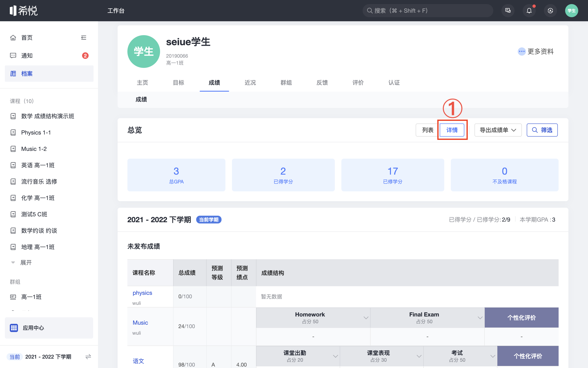This screenshot has width=588, height=368.
Task: Open the messages chat icon in header
Action: point(508,10)
